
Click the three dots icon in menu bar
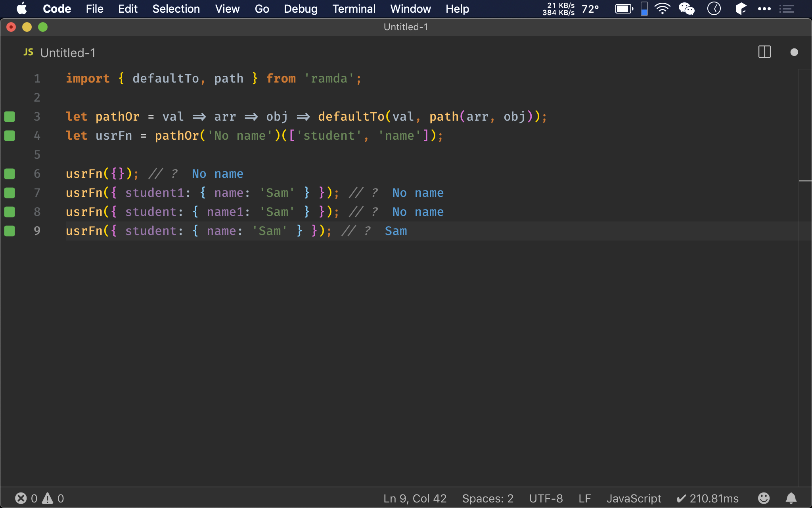pos(764,9)
